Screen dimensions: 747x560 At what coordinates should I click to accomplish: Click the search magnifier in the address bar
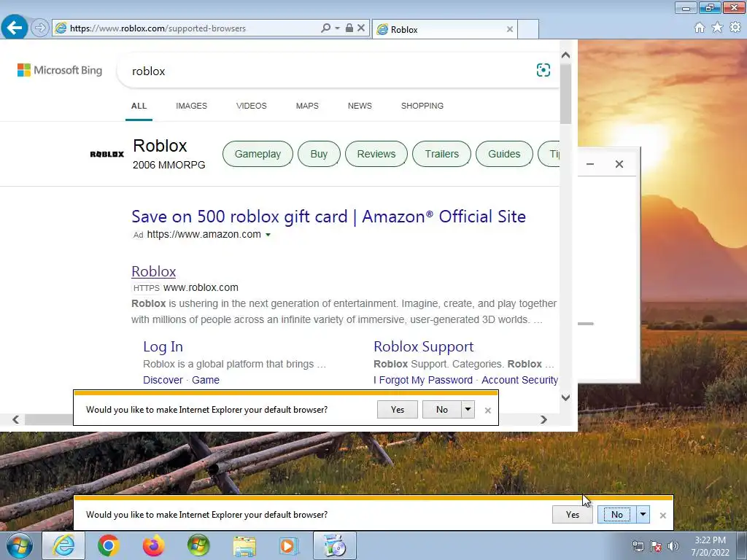pos(325,28)
